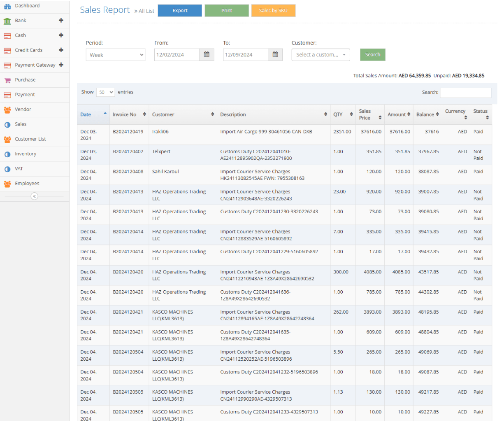Screen dimensions: 504x422
Task: Go to Customer List in sidebar
Action: [x=30, y=139]
